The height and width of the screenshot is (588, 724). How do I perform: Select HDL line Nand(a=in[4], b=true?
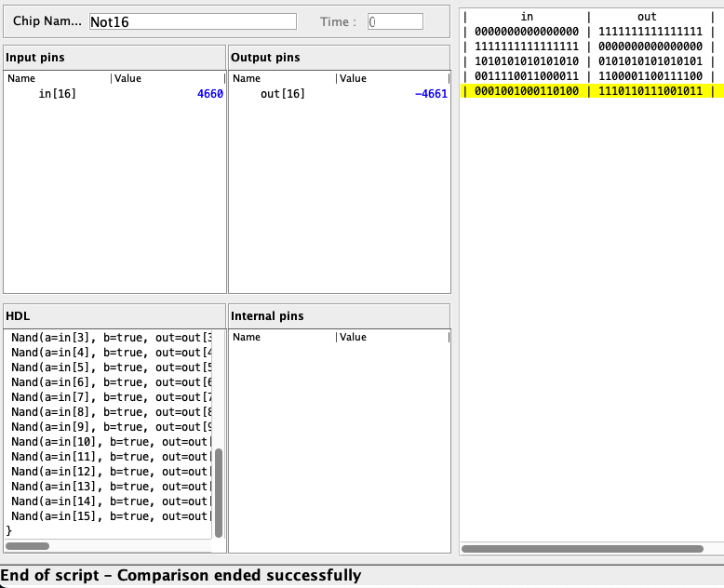pos(112,353)
